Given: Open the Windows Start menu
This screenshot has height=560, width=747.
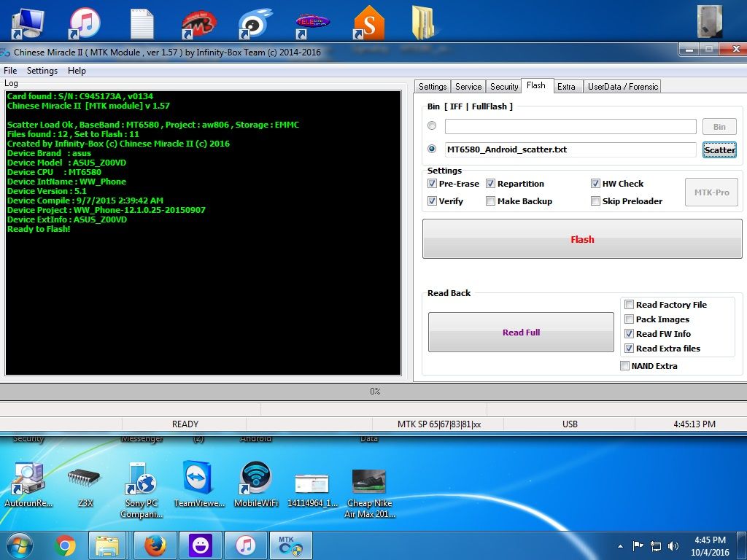Looking at the screenshot, I should tap(19, 545).
